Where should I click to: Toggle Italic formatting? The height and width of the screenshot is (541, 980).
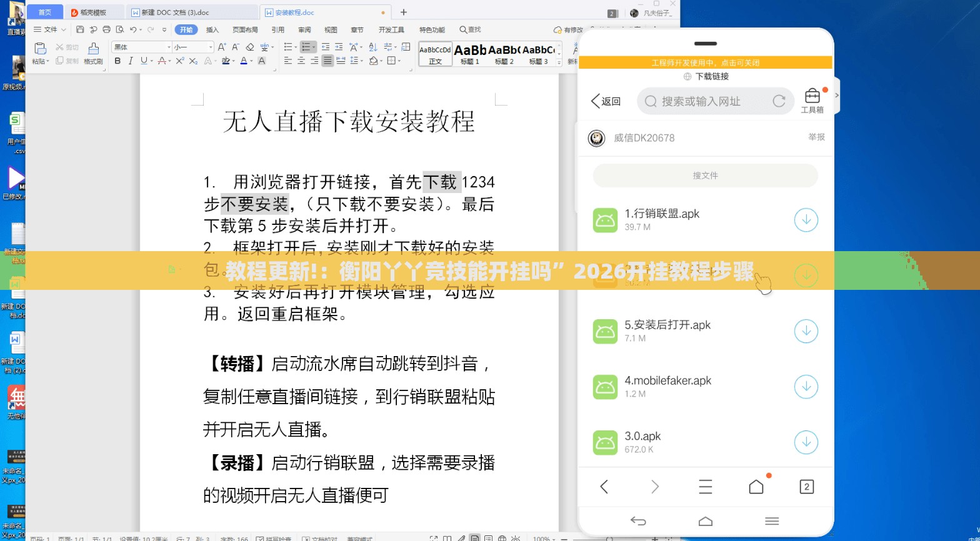pos(131,61)
